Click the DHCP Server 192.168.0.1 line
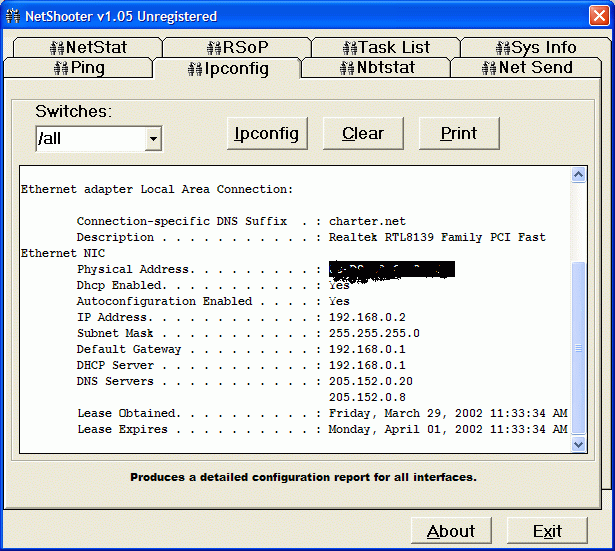Viewport: 615px width, 551px height. pos(241,365)
